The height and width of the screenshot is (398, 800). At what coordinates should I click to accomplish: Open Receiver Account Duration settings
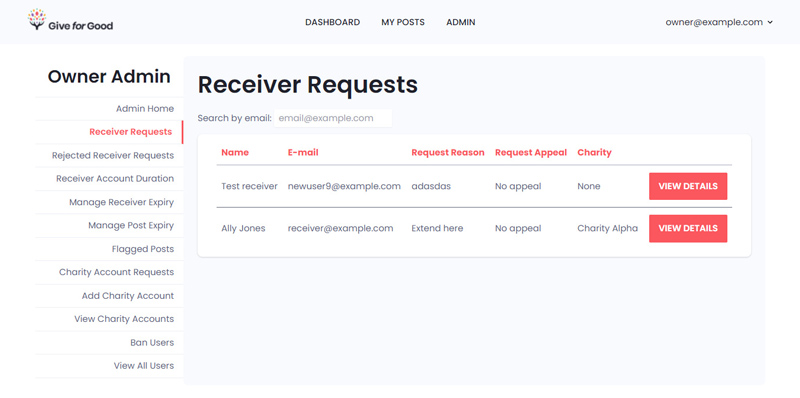pyautogui.click(x=115, y=179)
